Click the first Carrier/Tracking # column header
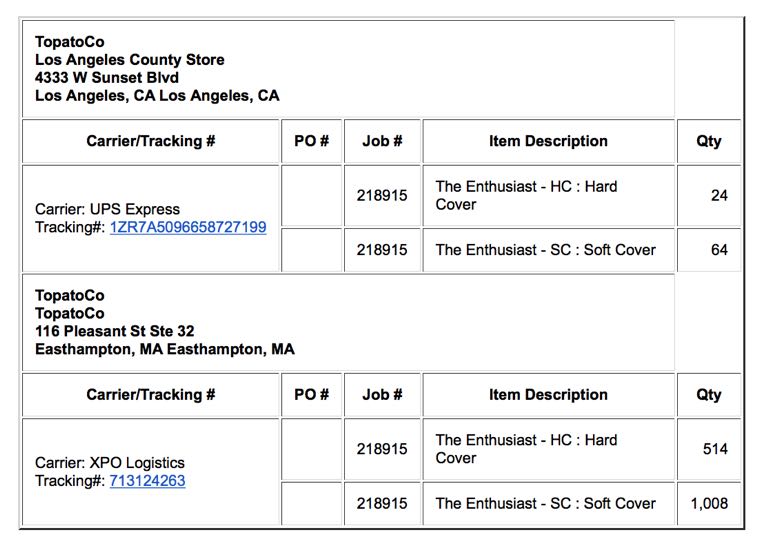Image resolution: width=760 pixels, height=544 pixels. click(x=151, y=141)
